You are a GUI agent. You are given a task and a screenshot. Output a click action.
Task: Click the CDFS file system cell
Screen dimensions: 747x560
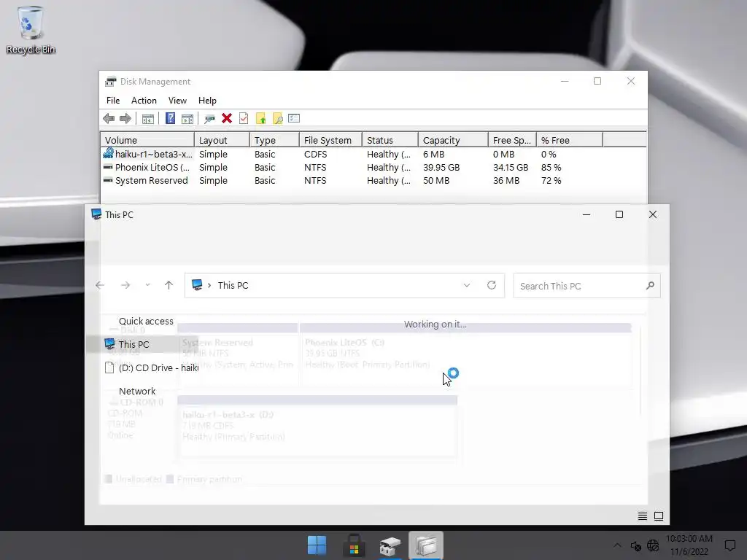click(x=315, y=155)
